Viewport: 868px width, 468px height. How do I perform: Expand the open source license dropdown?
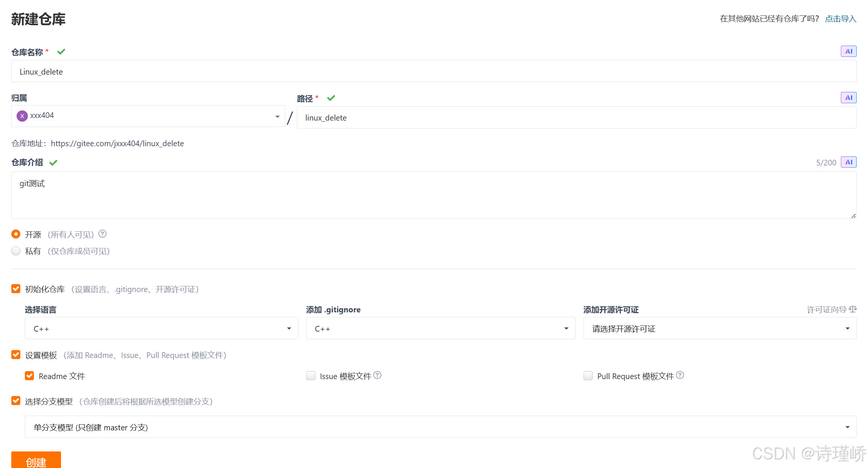(720, 328)
